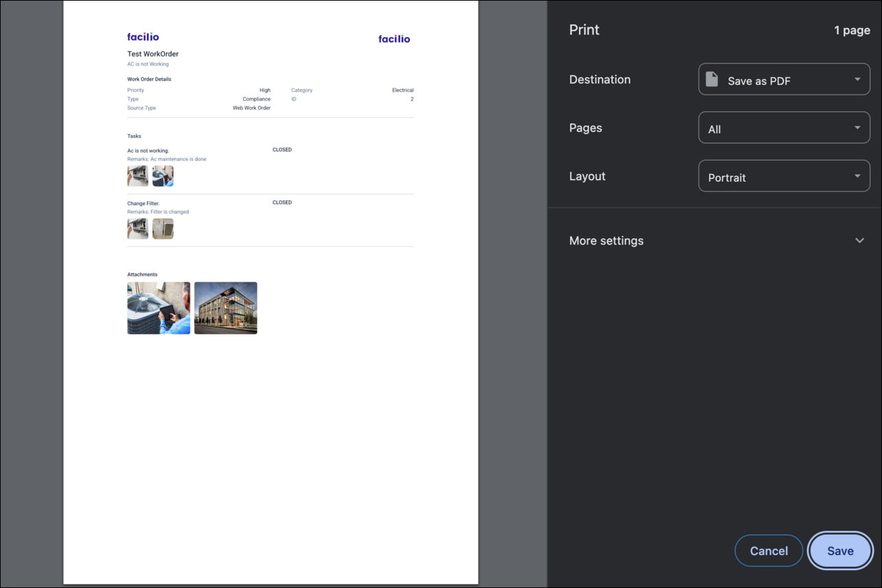The image size is (882, 588).
Task: Click the "Destination" label
Action: point(600,79)
